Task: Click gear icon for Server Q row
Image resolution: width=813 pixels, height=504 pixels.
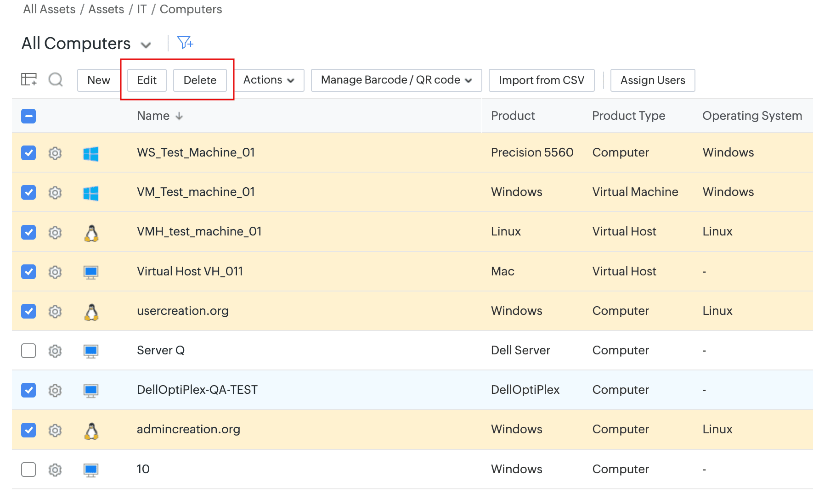Action: point(55,351)
